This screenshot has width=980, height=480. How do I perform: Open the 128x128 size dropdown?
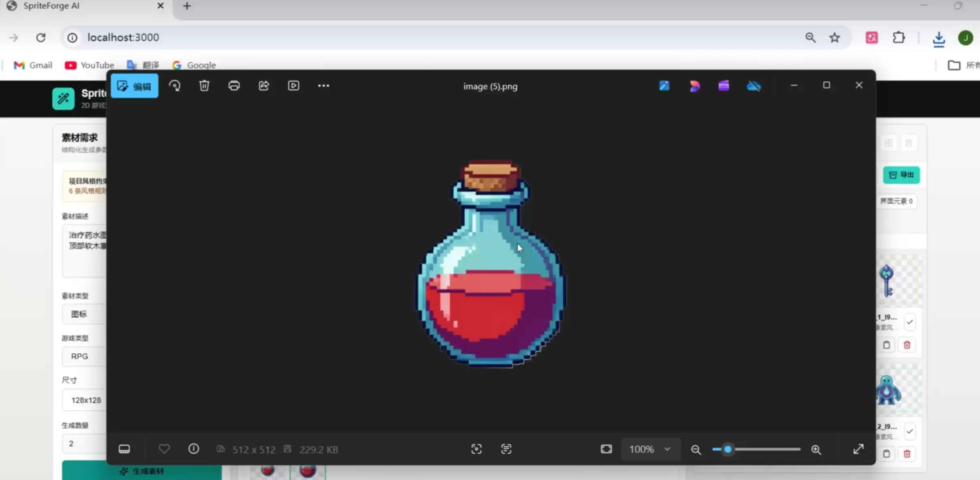84,400
